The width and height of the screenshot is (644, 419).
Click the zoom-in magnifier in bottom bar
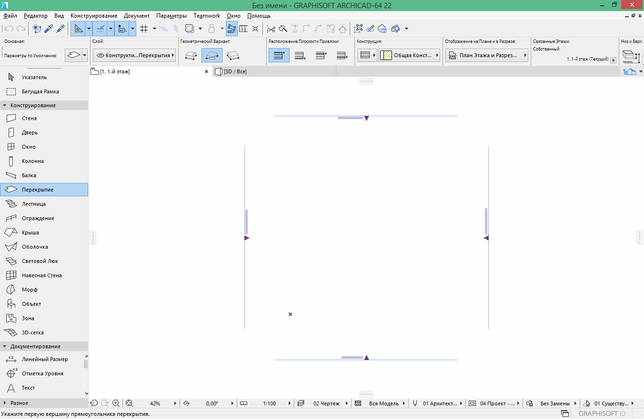116,403
